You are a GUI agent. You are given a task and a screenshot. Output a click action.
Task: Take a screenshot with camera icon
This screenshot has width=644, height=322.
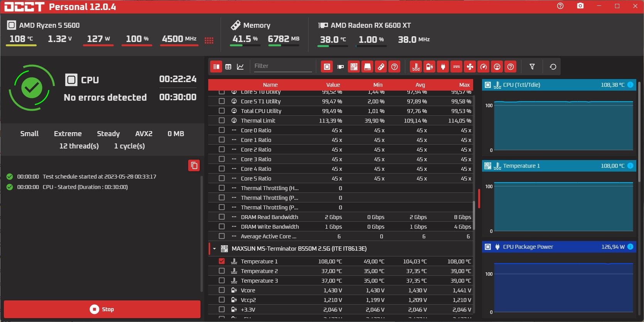coord(580,6)
